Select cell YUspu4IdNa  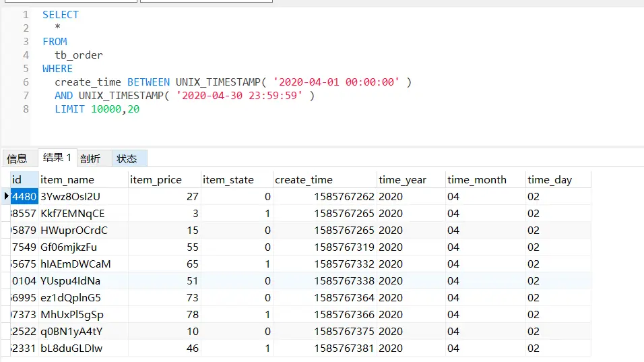(84, 281)
